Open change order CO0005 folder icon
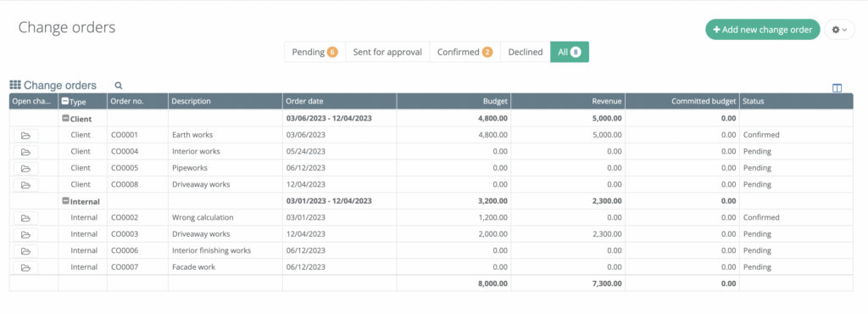 (x=25, y=168)
